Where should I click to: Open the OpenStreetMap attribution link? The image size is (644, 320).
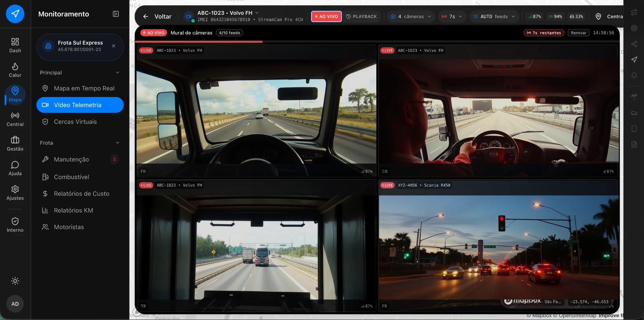575,316
